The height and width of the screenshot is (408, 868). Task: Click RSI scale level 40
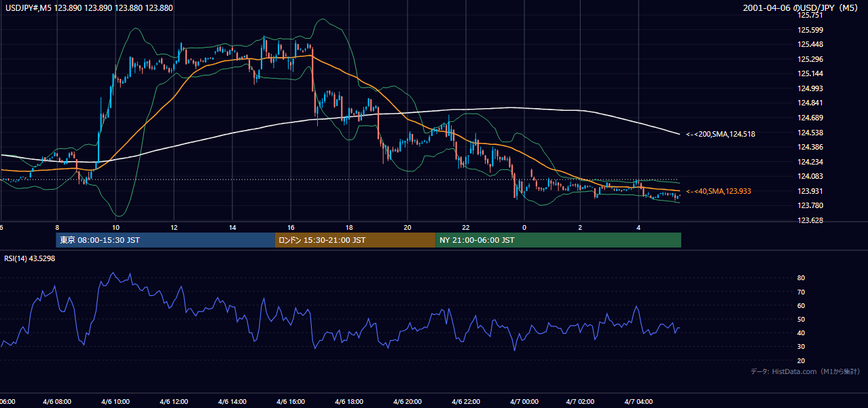pos(801,333)
